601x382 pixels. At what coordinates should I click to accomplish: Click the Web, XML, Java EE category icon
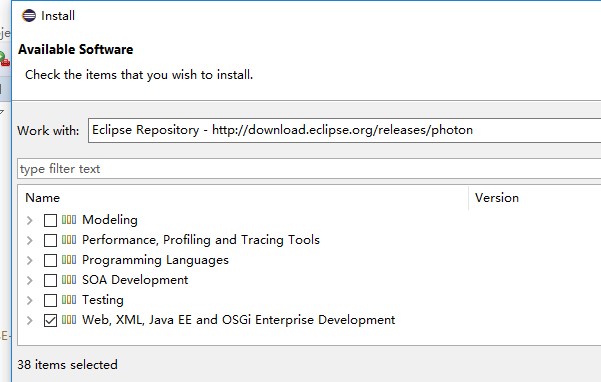pyautogui.click(x=69, y=319)
